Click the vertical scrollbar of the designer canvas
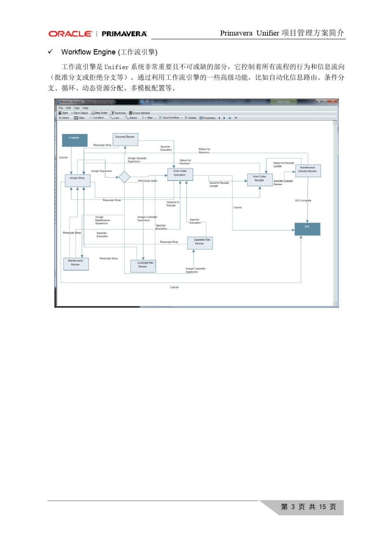Image resolution: width=392 pixels, height=555 pixels. 335,213
